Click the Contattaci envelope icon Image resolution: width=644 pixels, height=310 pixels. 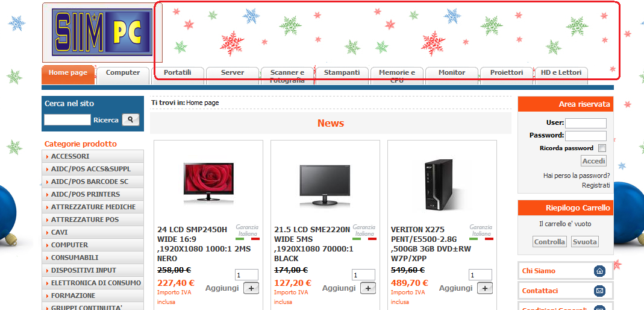click(x=599, y=291)
